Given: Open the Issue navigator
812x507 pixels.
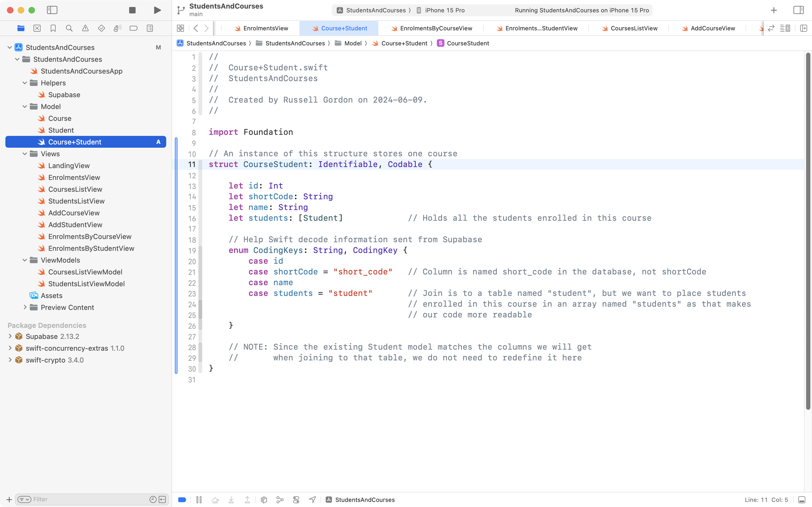Looking at the screenshot, I should pyautogui.click(x=85, y=28).
